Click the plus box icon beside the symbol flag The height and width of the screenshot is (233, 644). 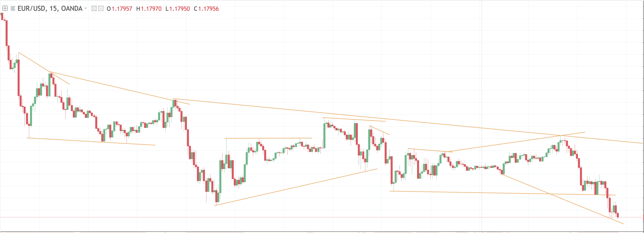tap(5, 8)
